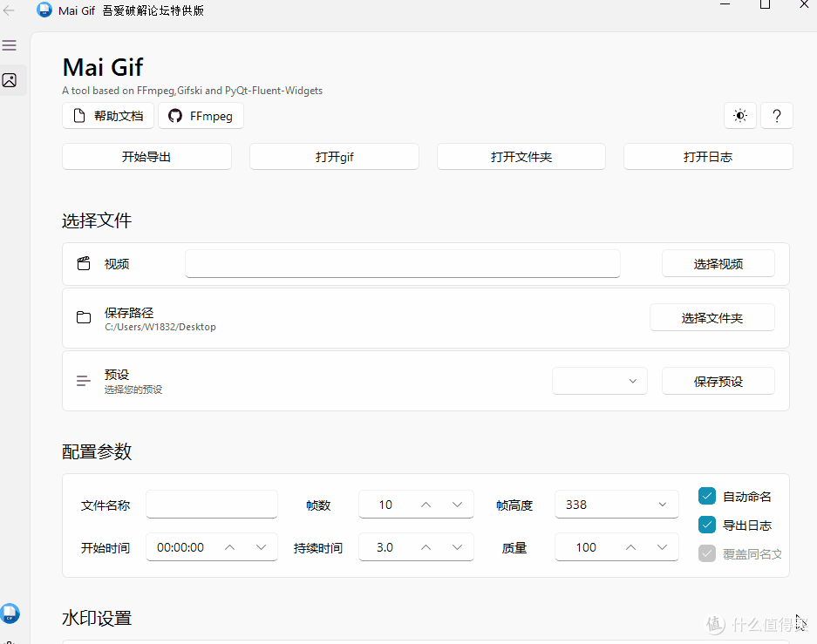This screenshot has width=817, height=644.
Task: Click 打开日志 button
Action: (x=708, y=157)
